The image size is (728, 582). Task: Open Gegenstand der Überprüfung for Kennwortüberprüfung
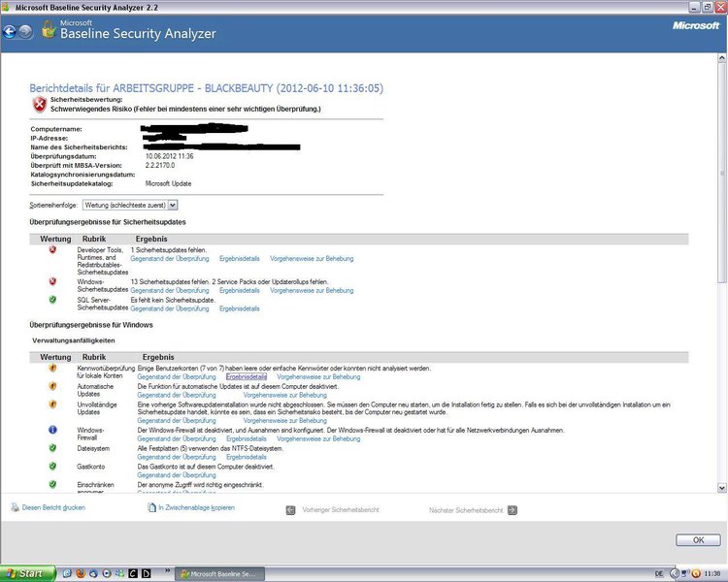click(x=177, y=377)
